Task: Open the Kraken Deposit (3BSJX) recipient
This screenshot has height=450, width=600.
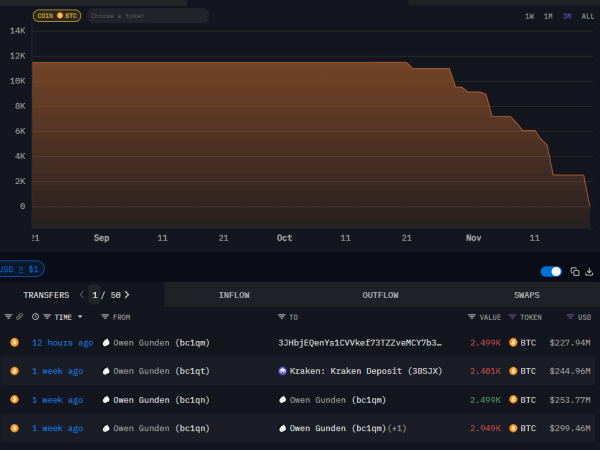Action: coord(366,371)
